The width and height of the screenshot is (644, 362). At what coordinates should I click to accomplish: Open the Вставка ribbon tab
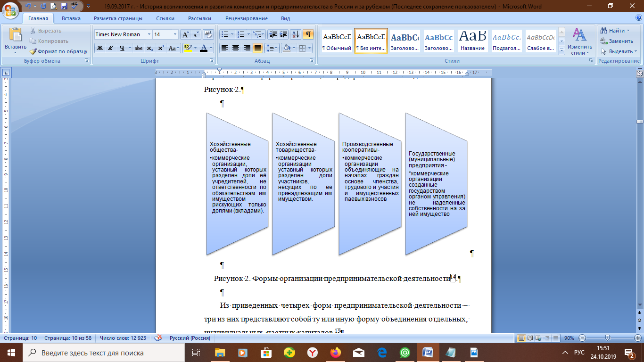(x=71, y=18)
